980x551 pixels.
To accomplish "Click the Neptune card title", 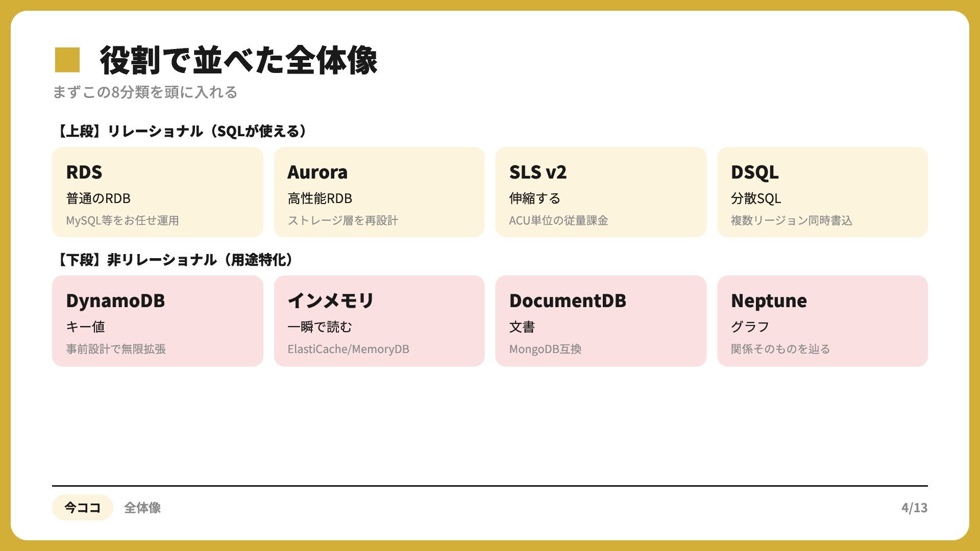I will click(x=769, y=300).
